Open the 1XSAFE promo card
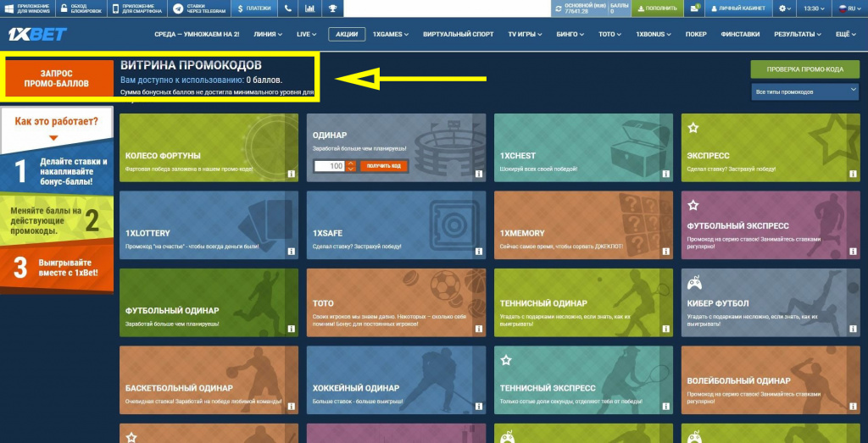The height and width of the screenshot is (443, 868). tap(397, 225)
